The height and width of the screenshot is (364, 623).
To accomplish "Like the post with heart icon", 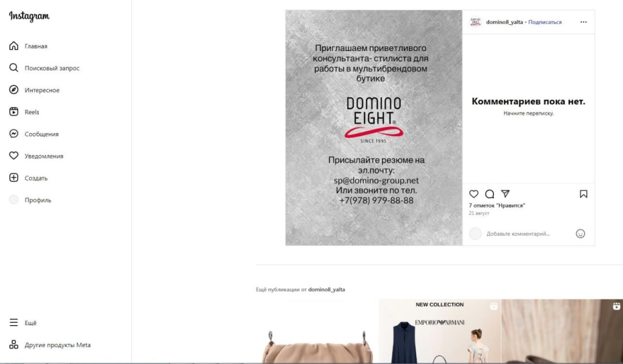I will click(473, 194).
